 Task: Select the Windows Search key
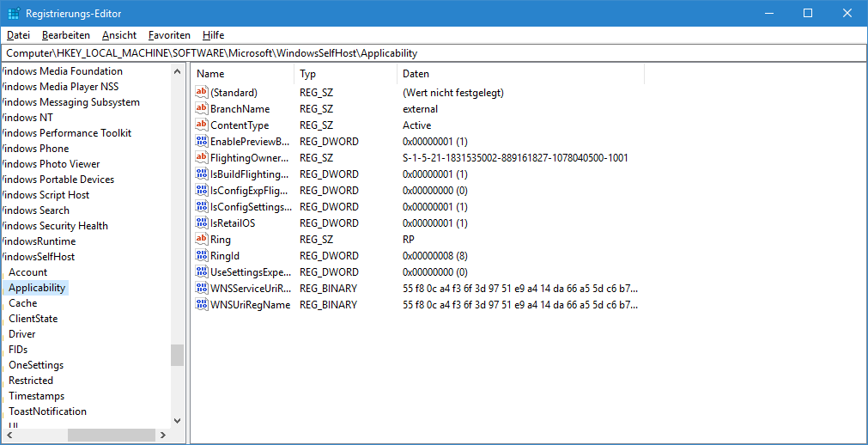tap(35, 210)
